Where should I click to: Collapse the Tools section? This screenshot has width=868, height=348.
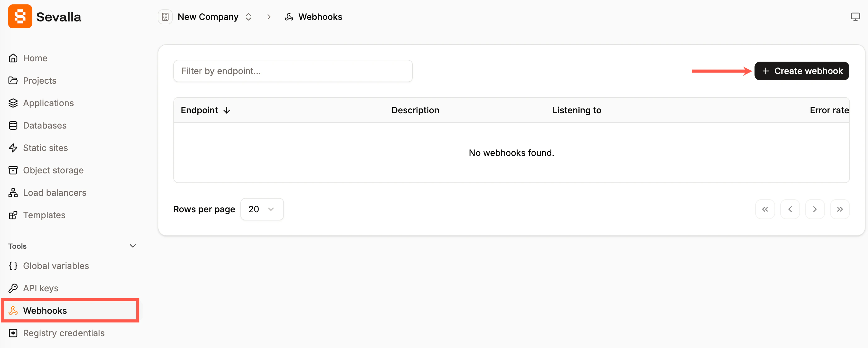(x=133, y=246)
